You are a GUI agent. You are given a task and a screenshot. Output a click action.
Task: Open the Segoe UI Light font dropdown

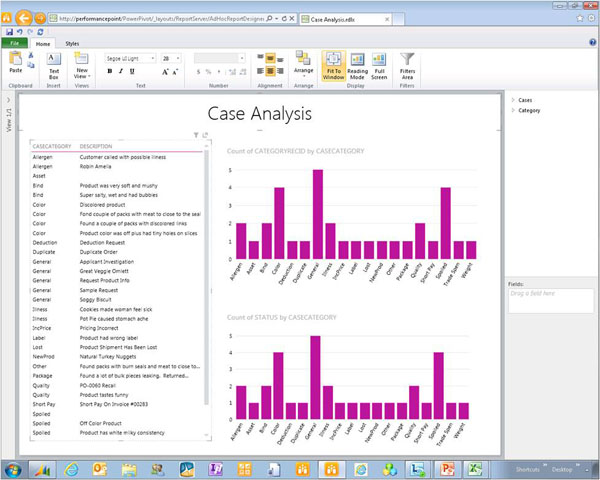click(x=132, y=58)
